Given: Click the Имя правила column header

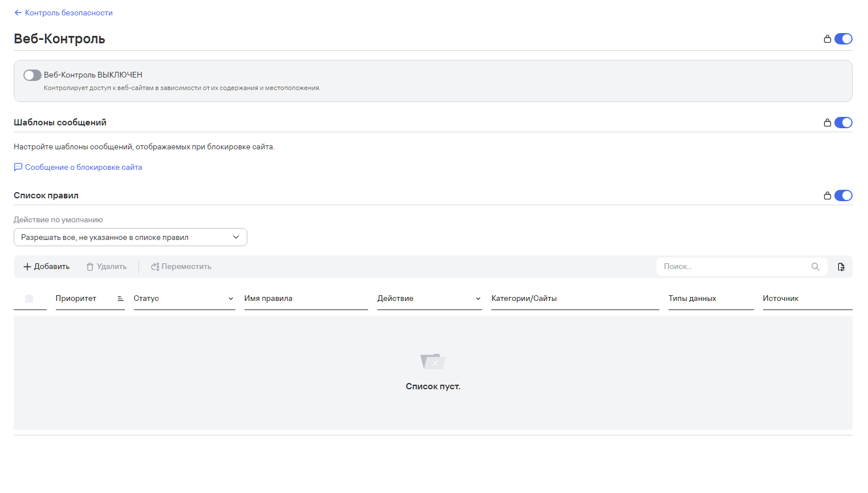Looking at the screenshot, I should pyautogui.click(x=268, y=299).
